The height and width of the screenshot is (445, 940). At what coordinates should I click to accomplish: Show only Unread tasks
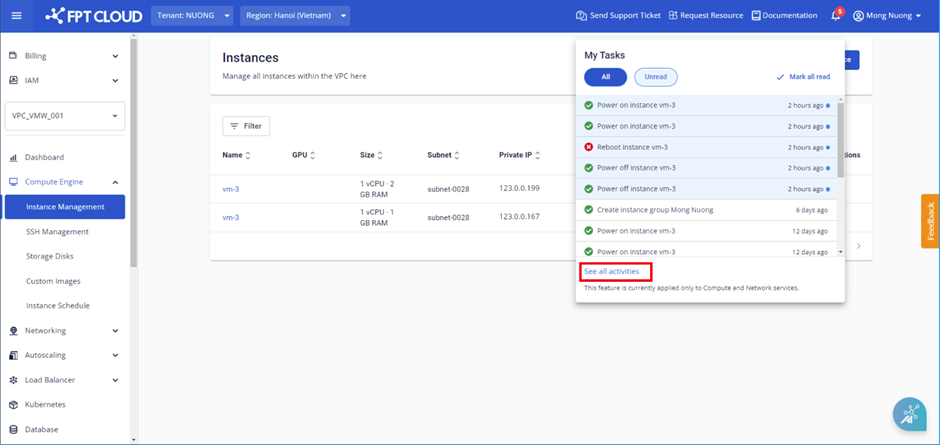point(655,77)
